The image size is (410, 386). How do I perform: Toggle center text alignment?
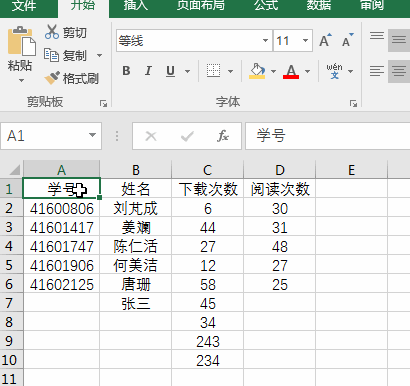(399, 71)
